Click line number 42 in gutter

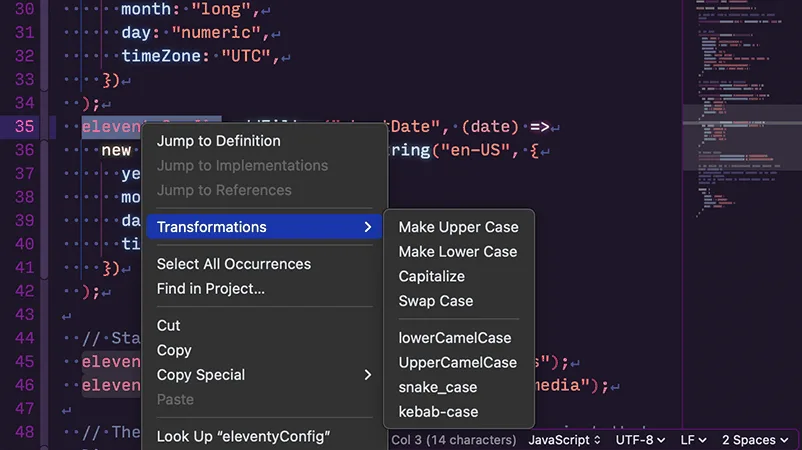pos(24,291)
